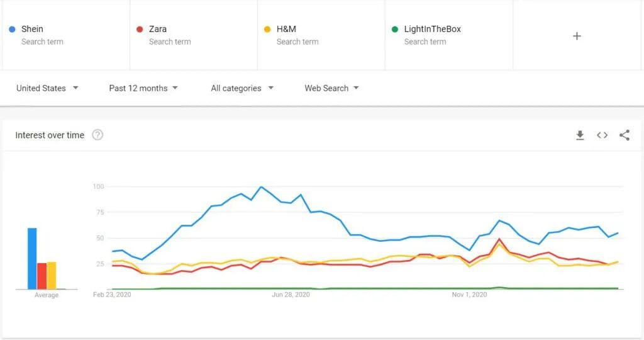Add comparison term with the plus icon

(x=577, y=36)
